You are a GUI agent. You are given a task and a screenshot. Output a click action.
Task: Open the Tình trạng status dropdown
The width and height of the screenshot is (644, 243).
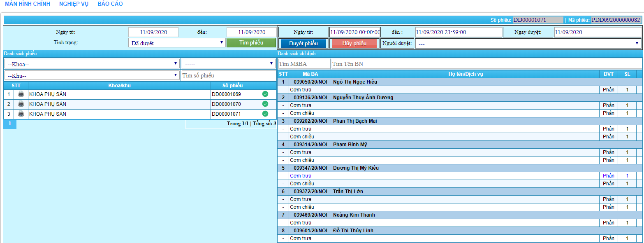(x=177, y=43)
